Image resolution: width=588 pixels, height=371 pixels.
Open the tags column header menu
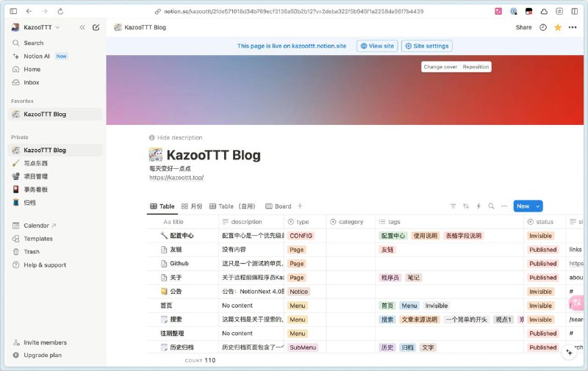point(449,222)
